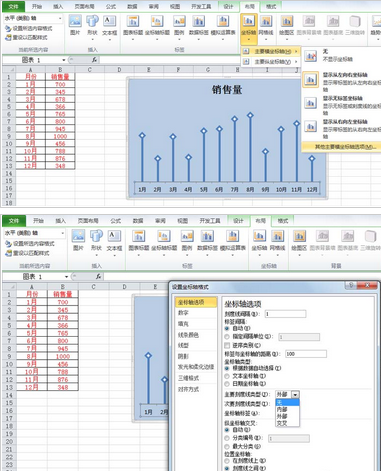The image size is (381, 471).
Task: Select the 指定间隔单位 radio button
Action: pyautogui.click(x=227, y=337)
